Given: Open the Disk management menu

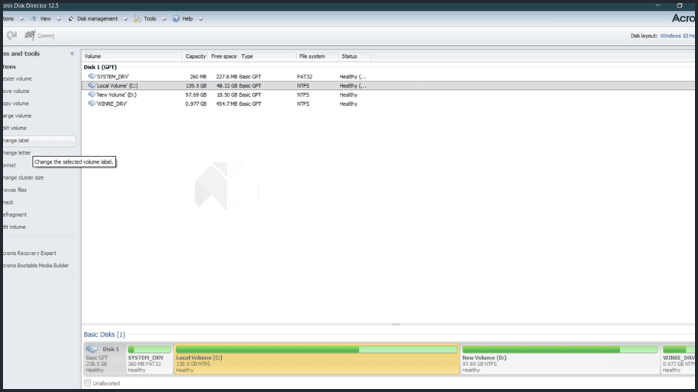Looking at the screenshot, I should tap(97, 19).
